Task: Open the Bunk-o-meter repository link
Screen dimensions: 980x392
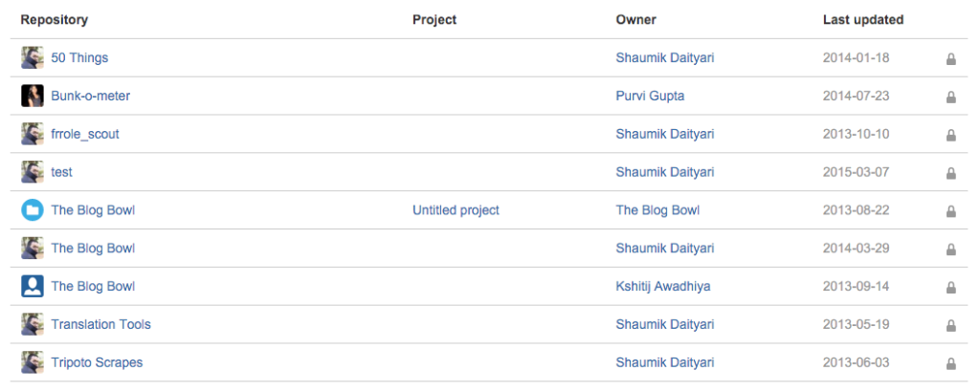Action: 90,96
